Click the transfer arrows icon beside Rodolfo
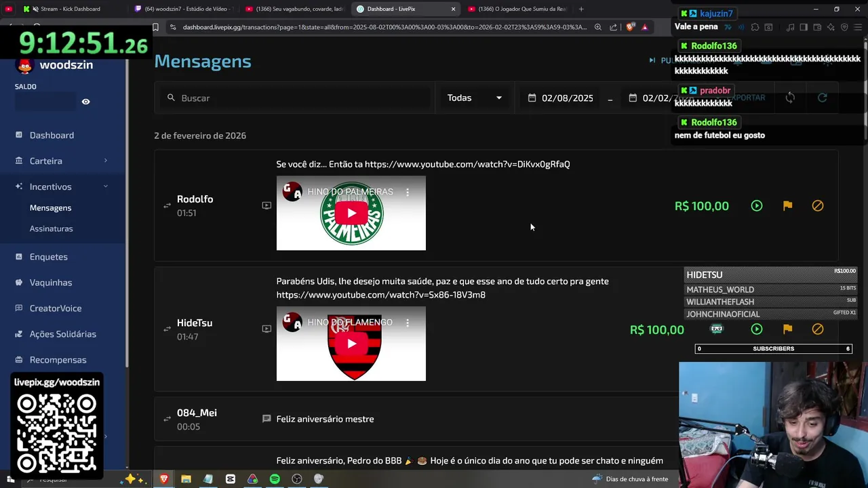The image size is (868, 488). pyautogui.click(x=167, y=205)
